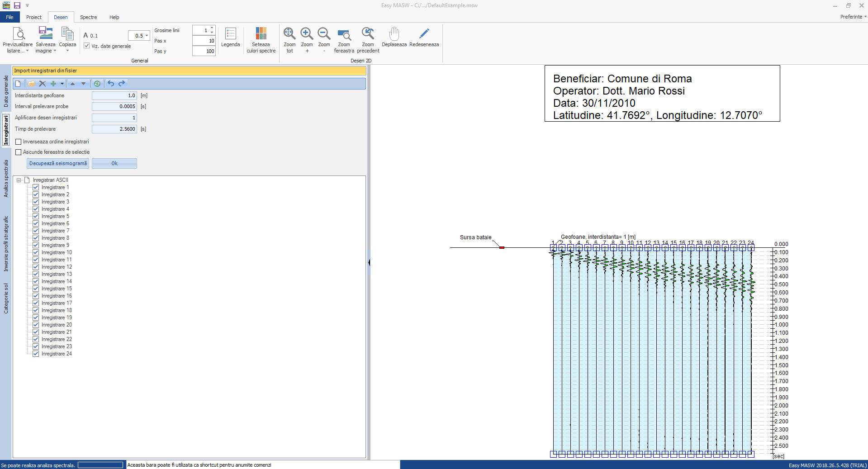
Task: Click the Easy MASW app icon in title bar
Action: [6, 5]
